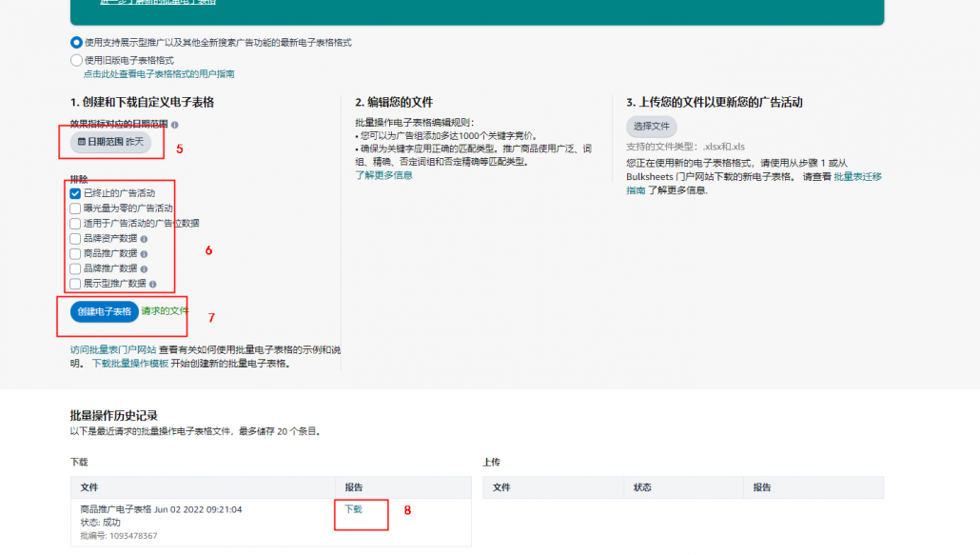This screenshot has width=980, height=555.
Task: Click the 创建电子表格 button
Action: coord(105,311)
